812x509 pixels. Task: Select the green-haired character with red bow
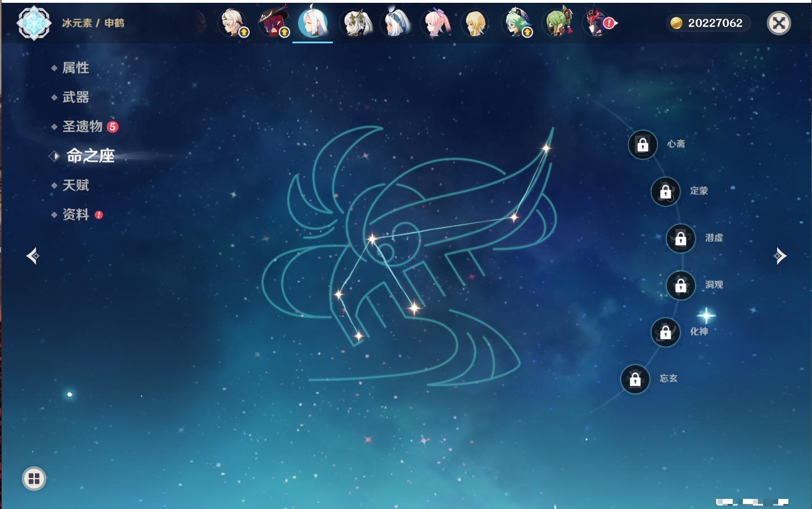point(558,23)
